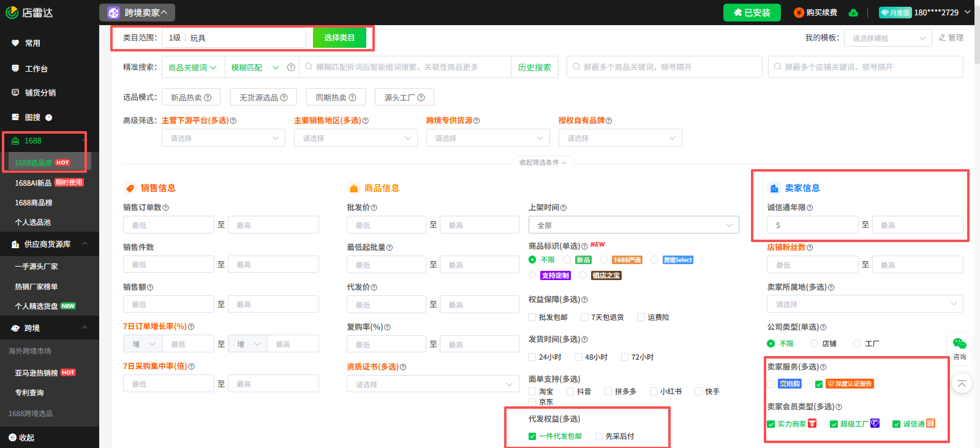
Task: Click help icon beside 跨境专供货源
Action: pos(477,121)
